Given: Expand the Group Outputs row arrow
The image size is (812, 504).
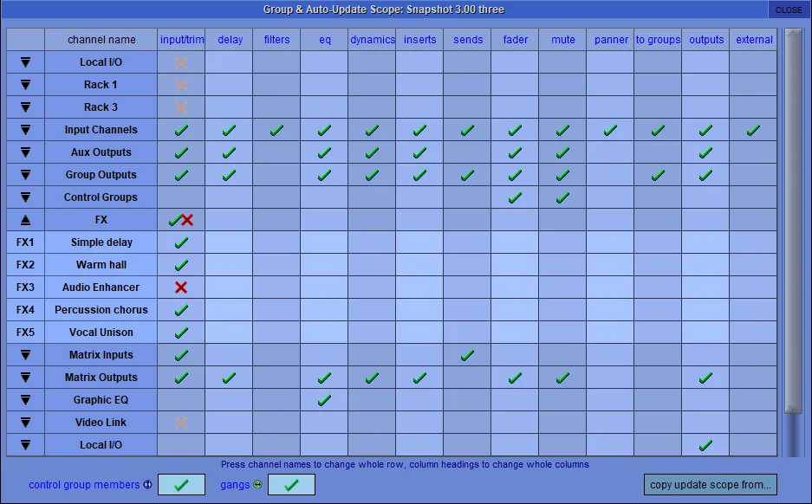Looking at the screenshot, I should click(x=25, y=174).
